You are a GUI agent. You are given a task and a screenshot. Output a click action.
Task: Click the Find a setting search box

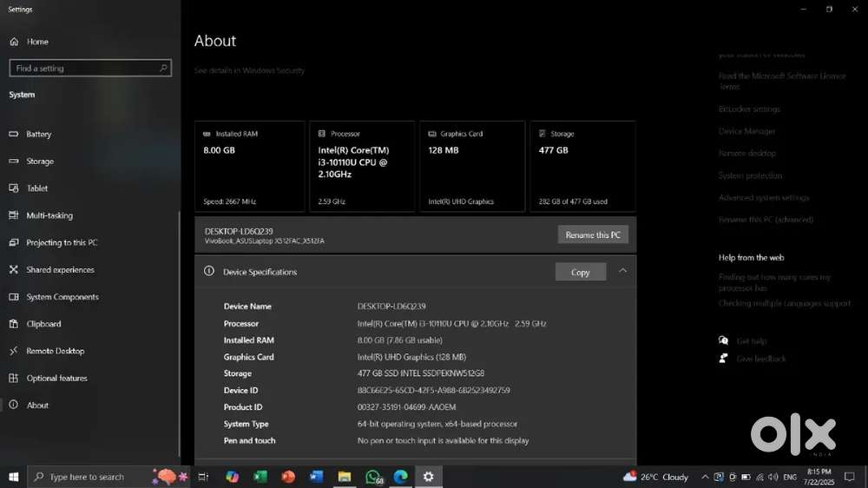(90, 68)
